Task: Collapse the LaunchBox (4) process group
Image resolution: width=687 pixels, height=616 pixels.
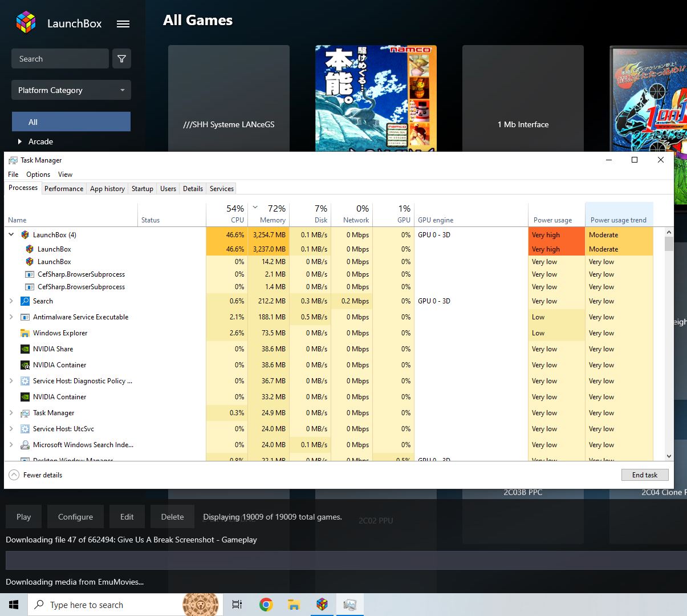Action: tap(11, 234)
